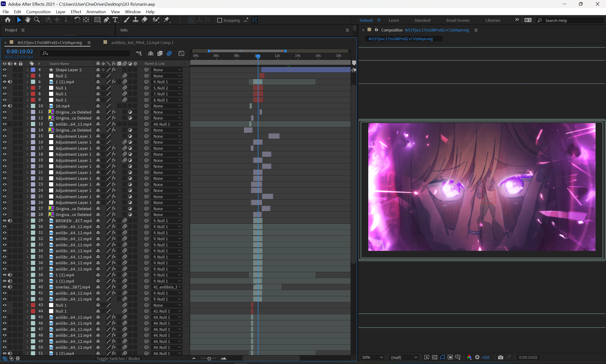Click the timeline zoom slider handle
This screenshot has height=364, width=606.
point(209,358)
